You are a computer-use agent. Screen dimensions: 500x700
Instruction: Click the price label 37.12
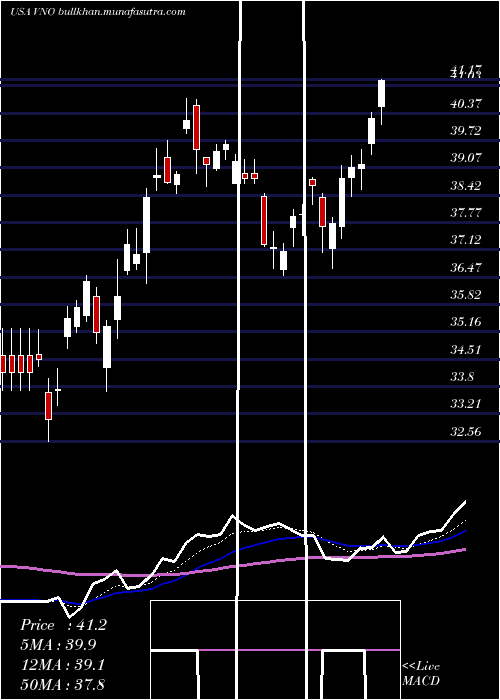click(466, 240)
